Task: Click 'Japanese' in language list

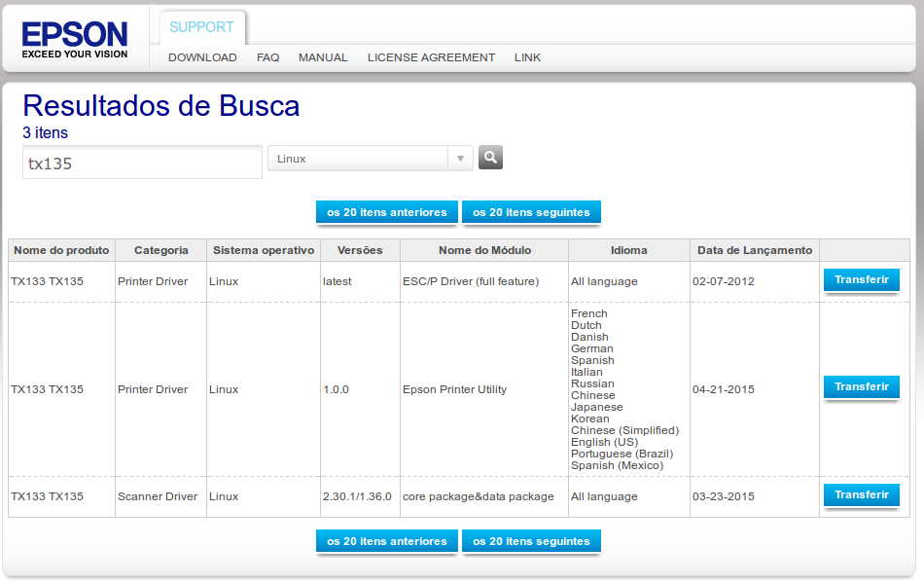Action: [x=596, y=408]
